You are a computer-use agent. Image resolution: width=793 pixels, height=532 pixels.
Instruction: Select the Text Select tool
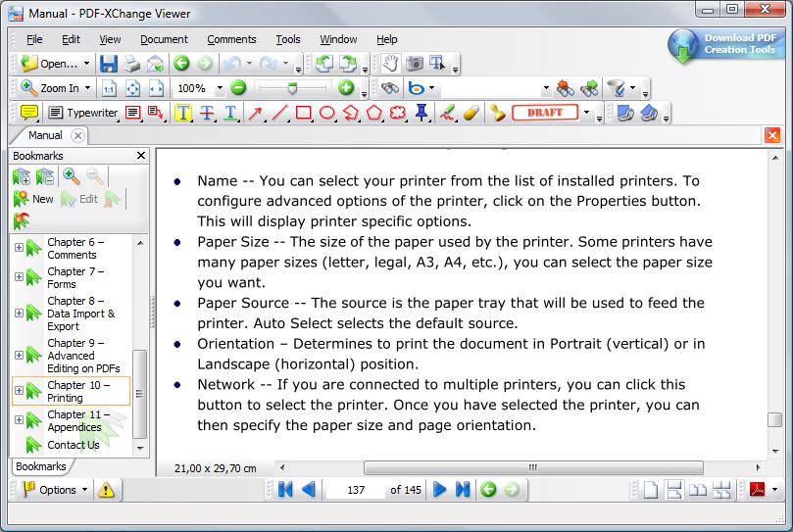pos(437,64)
